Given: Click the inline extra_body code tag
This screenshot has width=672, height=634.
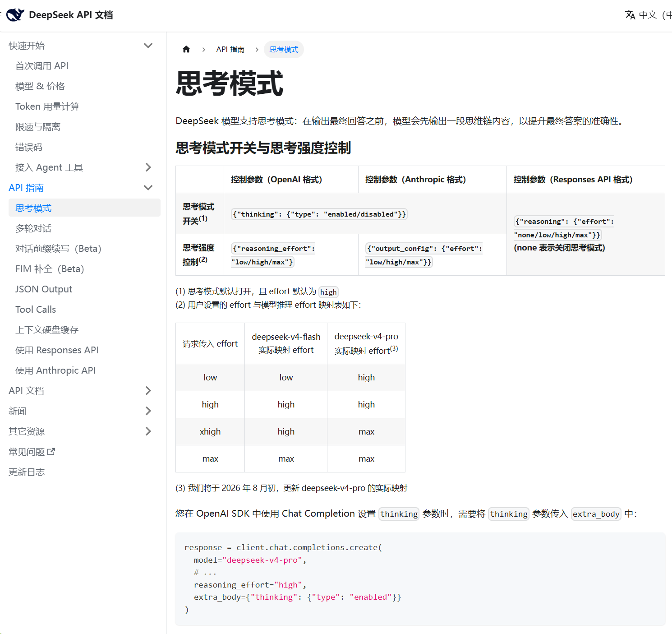Looking at the screenshot, I should tap(596, 514).
